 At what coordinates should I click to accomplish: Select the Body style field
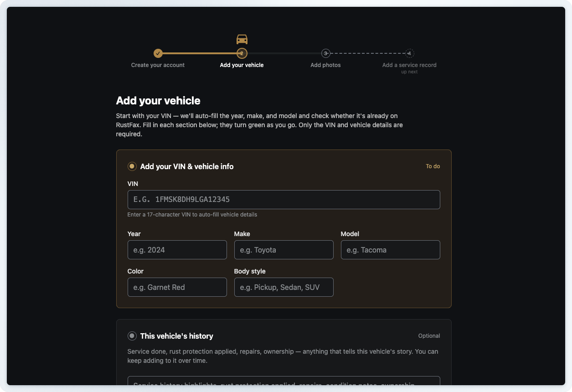point(283,287)
